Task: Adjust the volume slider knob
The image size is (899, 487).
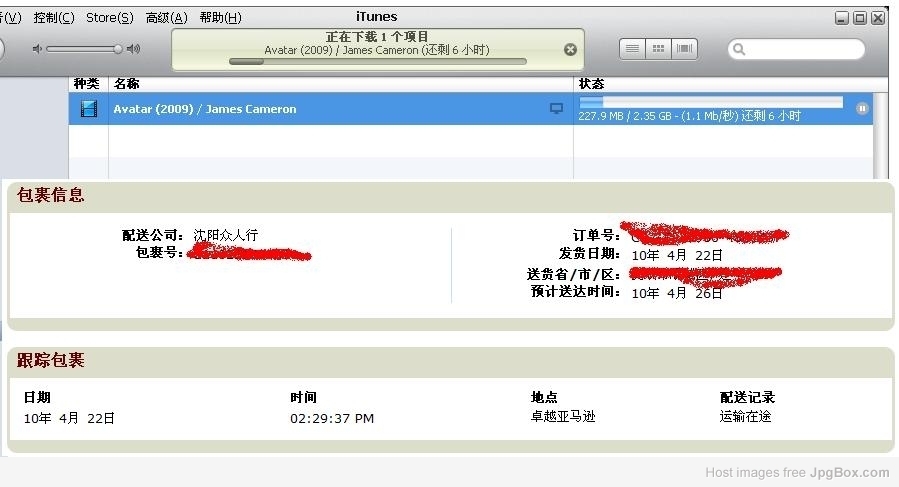Action: coord(117,49)
